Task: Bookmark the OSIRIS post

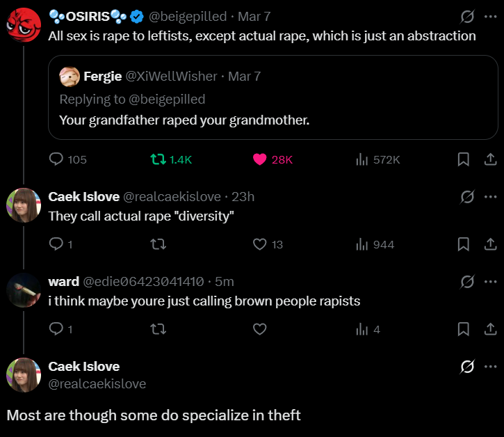Action: pos(464,159)
